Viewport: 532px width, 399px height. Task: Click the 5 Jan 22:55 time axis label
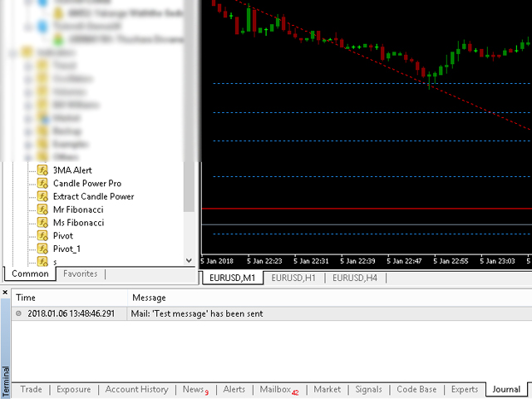451,261
